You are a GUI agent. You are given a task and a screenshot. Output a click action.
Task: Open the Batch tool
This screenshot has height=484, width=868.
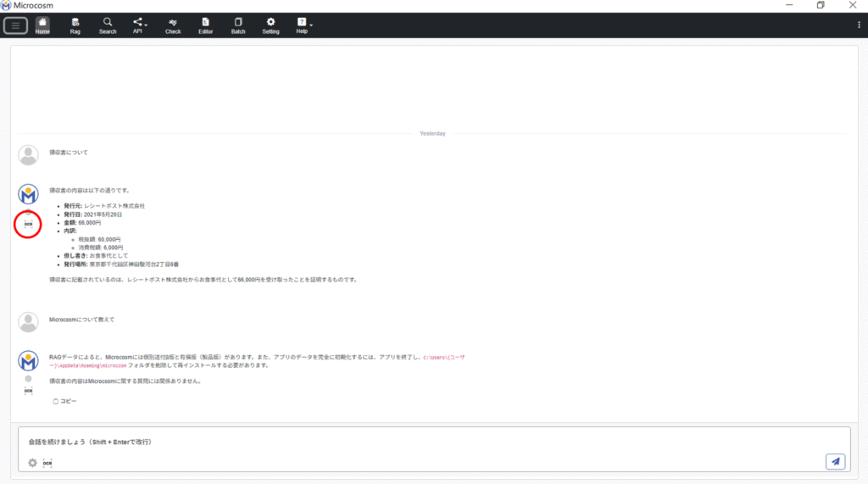coord(238,25)
